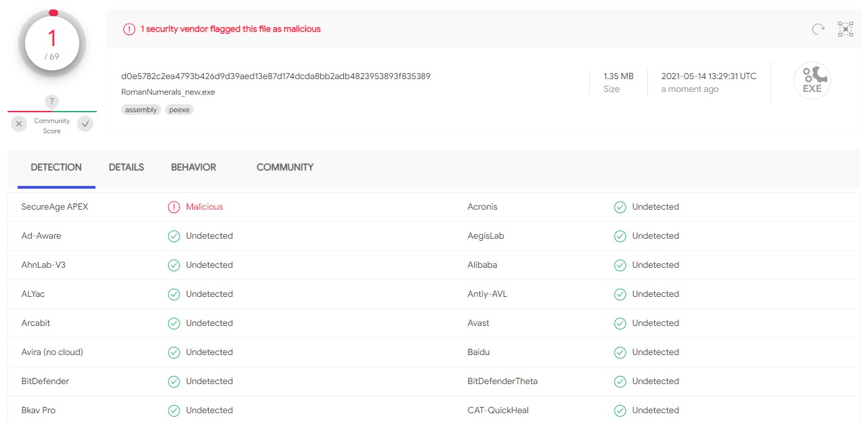Click the community score question mark icon
868x422 pixels.
pos(51,101)
